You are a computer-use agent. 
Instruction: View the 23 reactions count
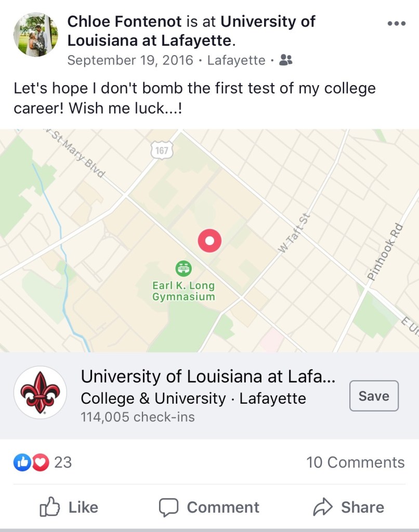click(63, 462)
